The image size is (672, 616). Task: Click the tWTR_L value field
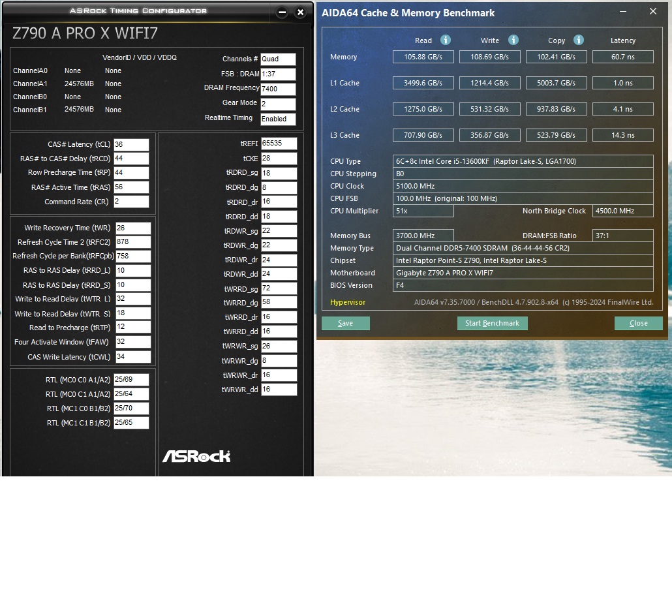click(x=133, y=299)
